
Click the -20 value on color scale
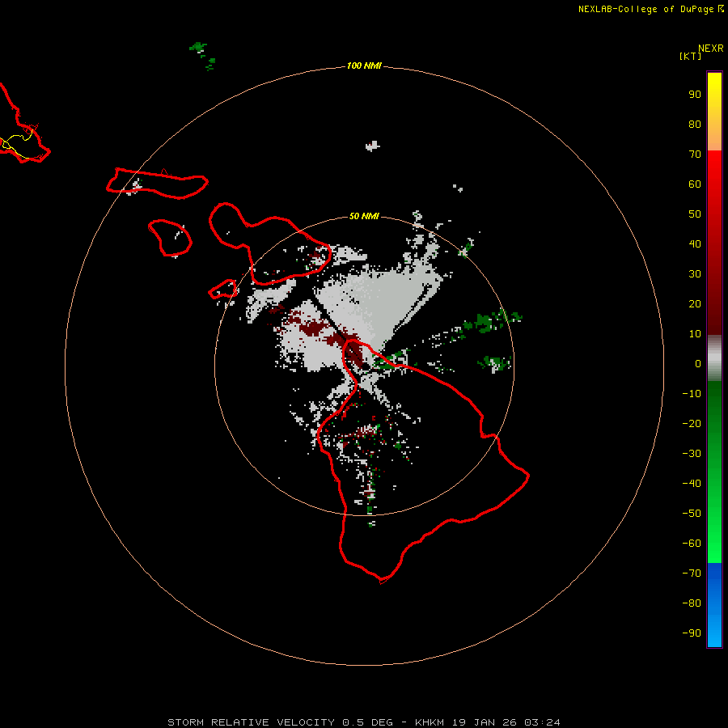(692, 424)
